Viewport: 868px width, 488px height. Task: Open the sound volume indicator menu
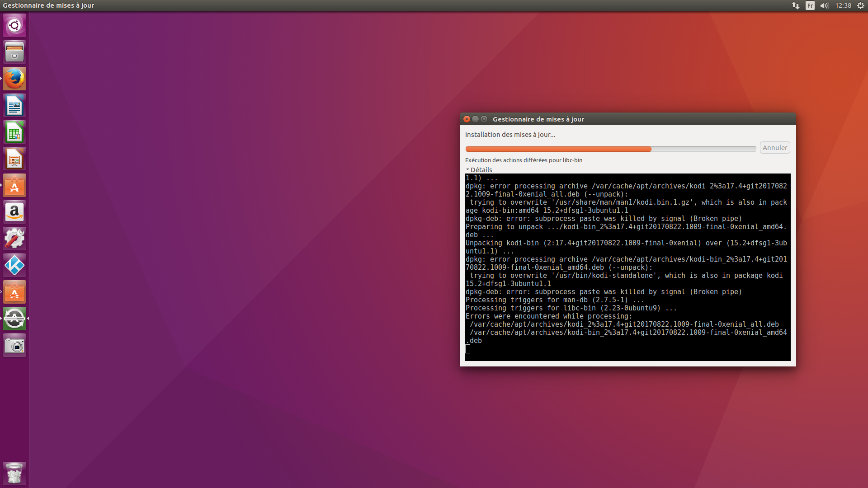pos(824,5)
